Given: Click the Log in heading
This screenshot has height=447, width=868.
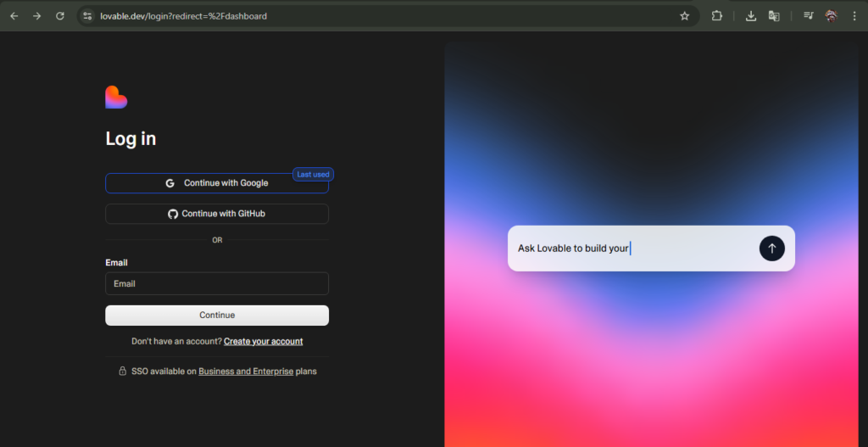Looking at the screenshot, I should [x=131, y=139].
